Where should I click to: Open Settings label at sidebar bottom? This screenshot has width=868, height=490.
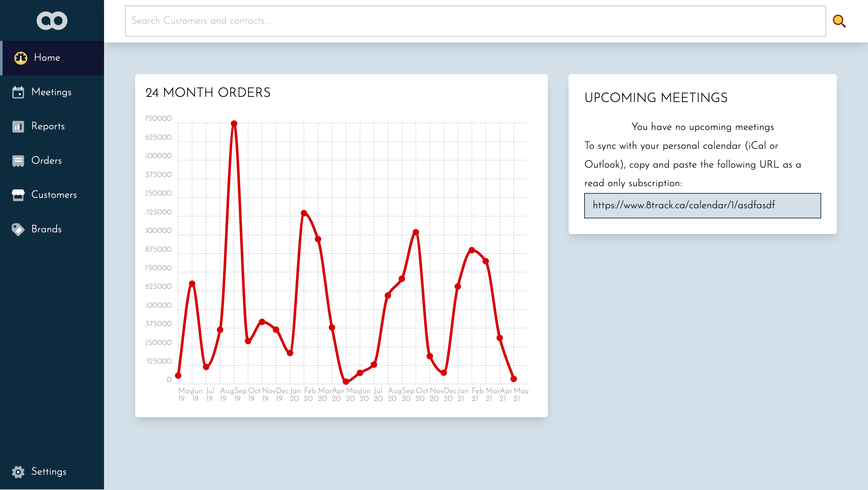coord(49,471)
